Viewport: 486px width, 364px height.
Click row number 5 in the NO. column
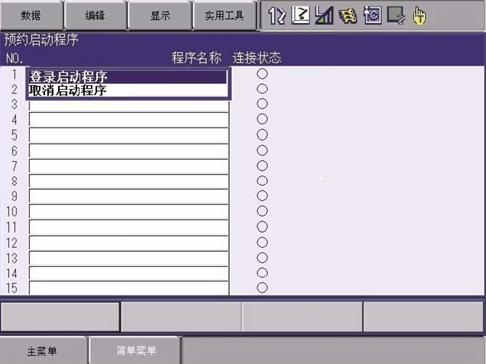click(14, 135)
